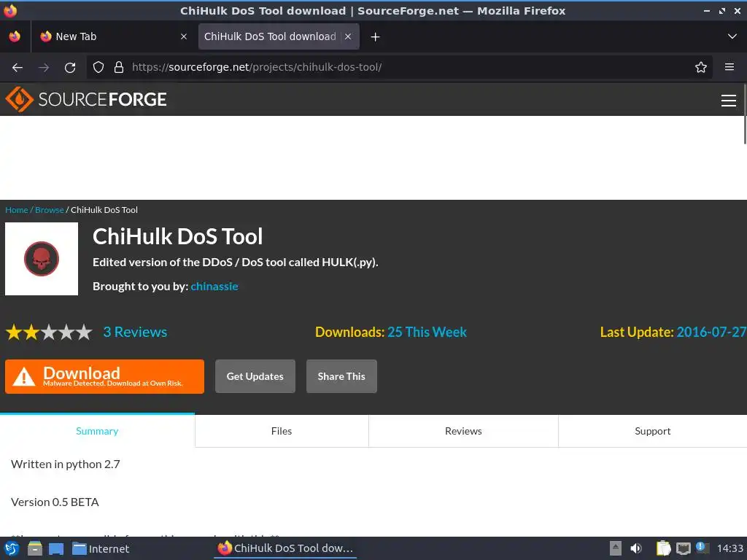The height and width of the screenshot is (560, 747).
Task: Click the Share This button
Action: [341, 376]
